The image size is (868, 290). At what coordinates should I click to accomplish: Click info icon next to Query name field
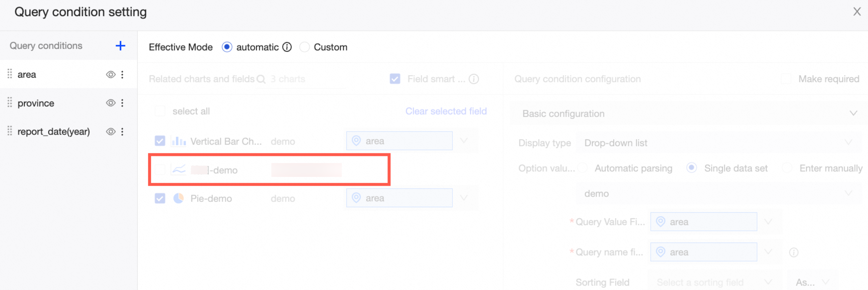(x=794, y=252)
